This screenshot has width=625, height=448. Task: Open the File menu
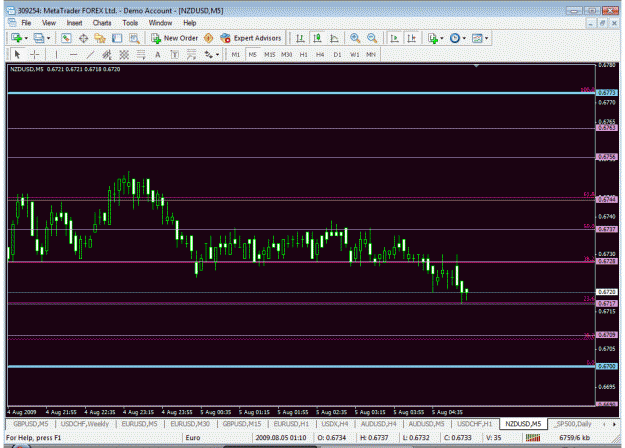(26, 23)
